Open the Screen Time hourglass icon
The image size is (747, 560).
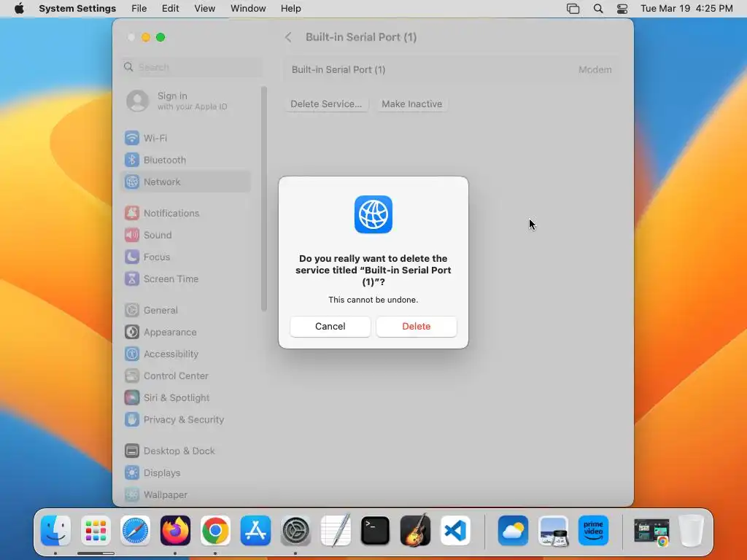(x=132, y=279)
